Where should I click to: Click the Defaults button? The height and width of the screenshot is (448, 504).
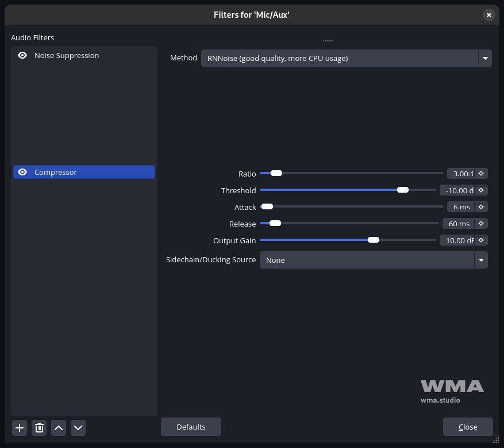pyautogui.click(x=191, y=427)
